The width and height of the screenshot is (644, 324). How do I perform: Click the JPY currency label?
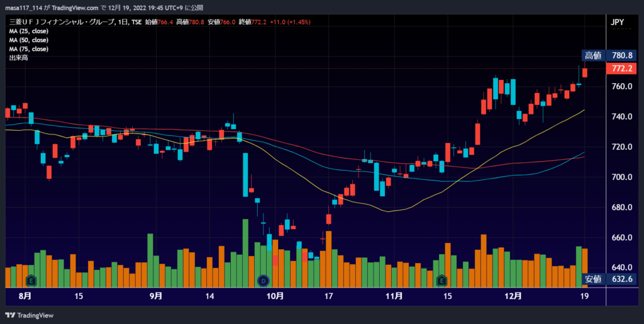[x=618, y=22]
